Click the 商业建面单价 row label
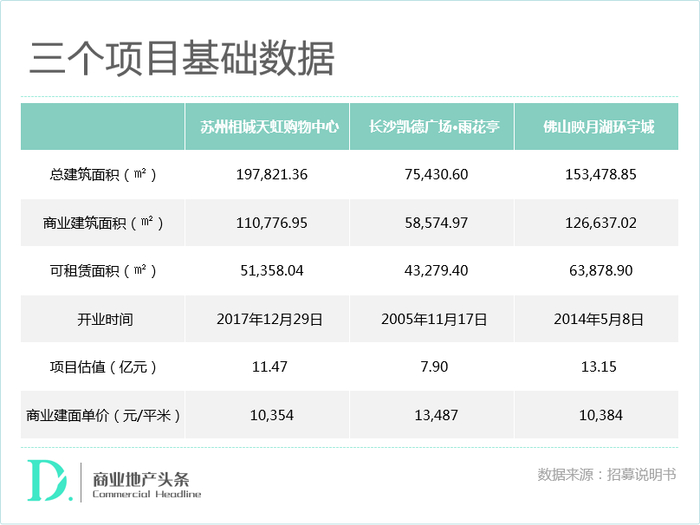Screen dimensions: 700x525 [x=103, y=416]
